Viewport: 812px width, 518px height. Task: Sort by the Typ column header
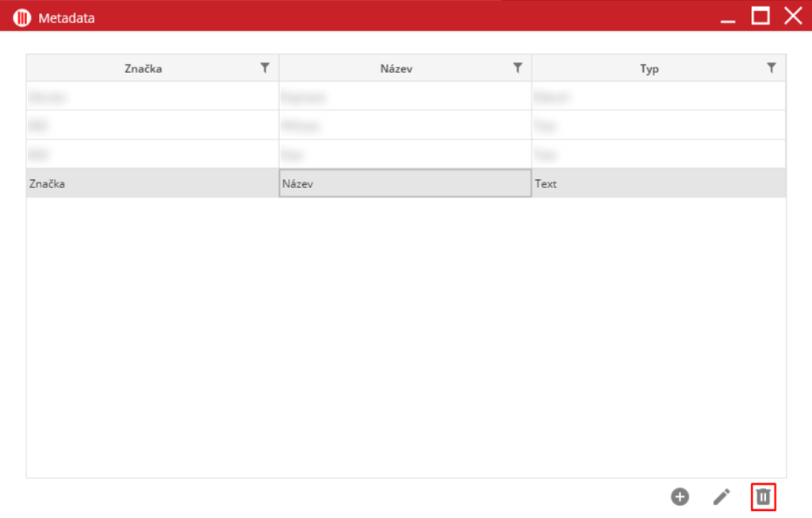tap(649, 69)
